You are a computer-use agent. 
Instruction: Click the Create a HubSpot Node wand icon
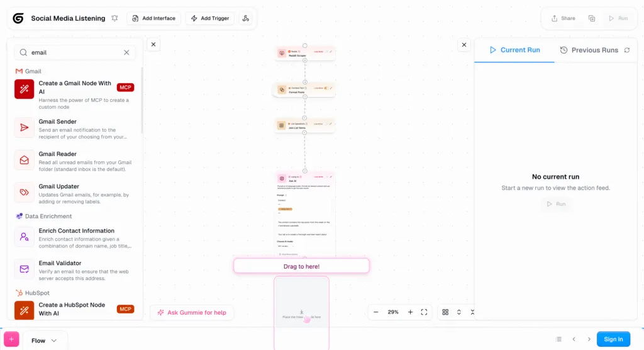[x=25, y=310]
